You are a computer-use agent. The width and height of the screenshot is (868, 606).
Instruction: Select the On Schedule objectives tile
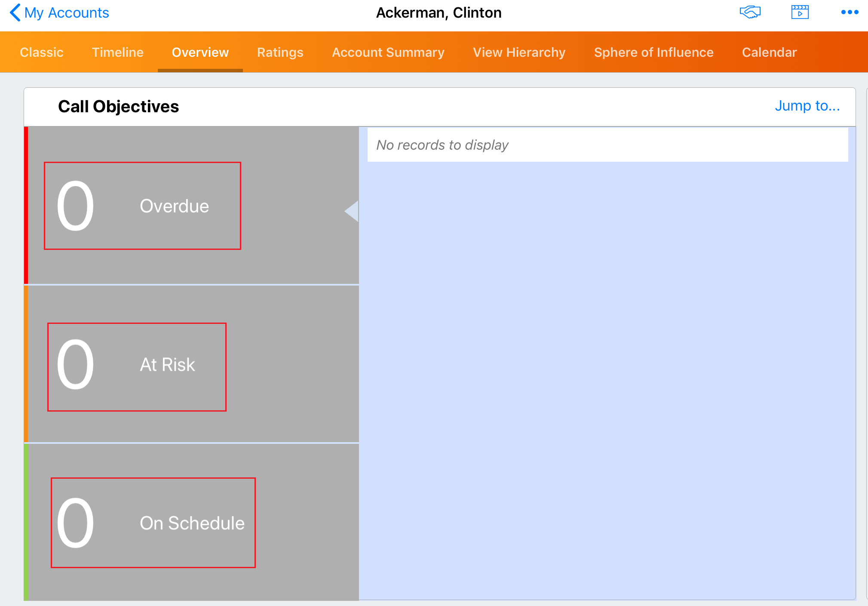(x=192, y=523)
